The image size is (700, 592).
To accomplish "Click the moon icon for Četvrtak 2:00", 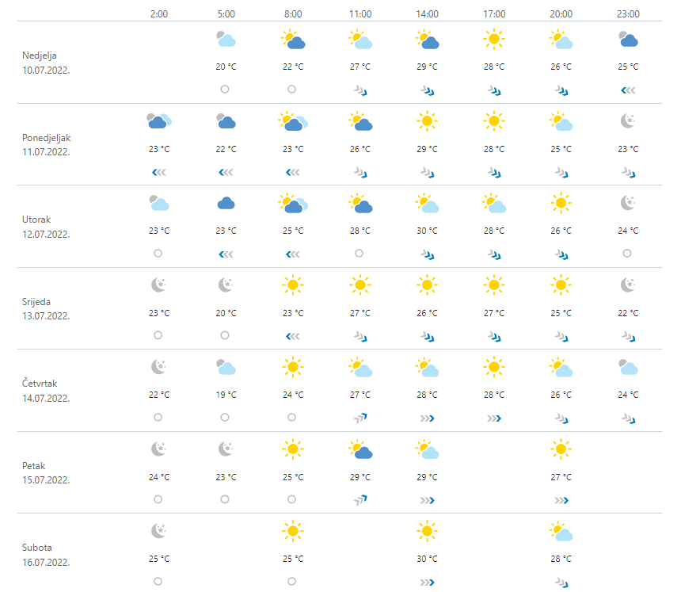I will click(x=159, y=367).
